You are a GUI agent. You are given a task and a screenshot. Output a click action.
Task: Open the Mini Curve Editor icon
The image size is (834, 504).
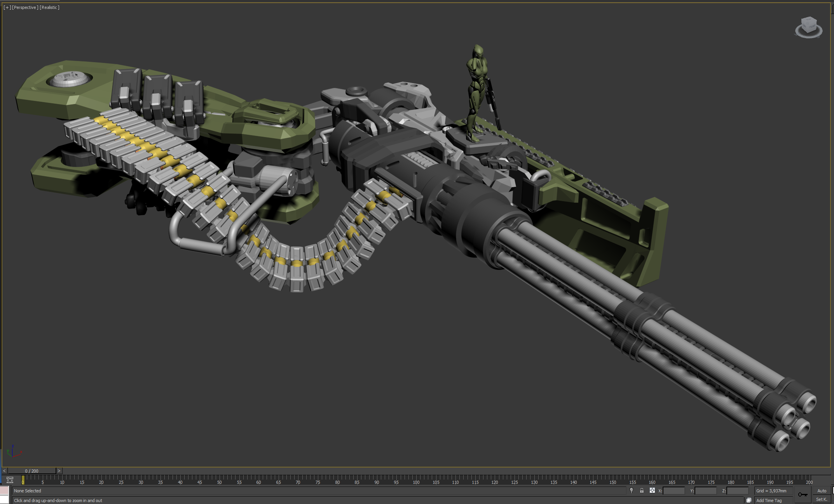(10, 480)
